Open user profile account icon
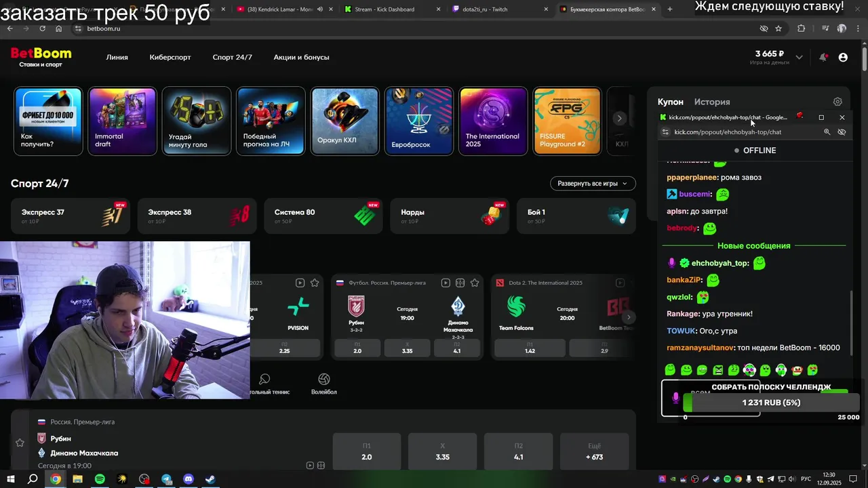This screenshot has height=488, width=868. click(843, 58)
